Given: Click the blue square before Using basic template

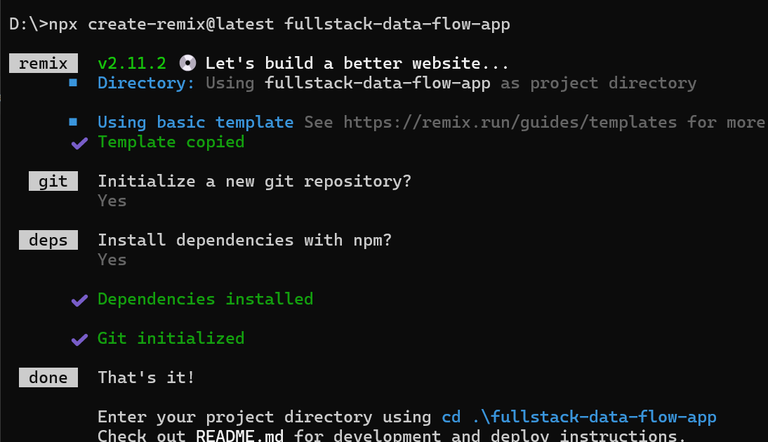Looking at the screenshot, I should [x=74, y=122].
